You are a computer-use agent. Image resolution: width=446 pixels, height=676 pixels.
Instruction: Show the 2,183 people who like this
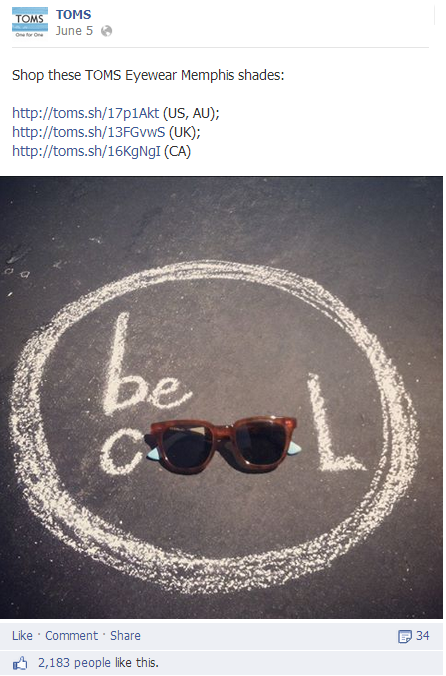coord(98,663)
